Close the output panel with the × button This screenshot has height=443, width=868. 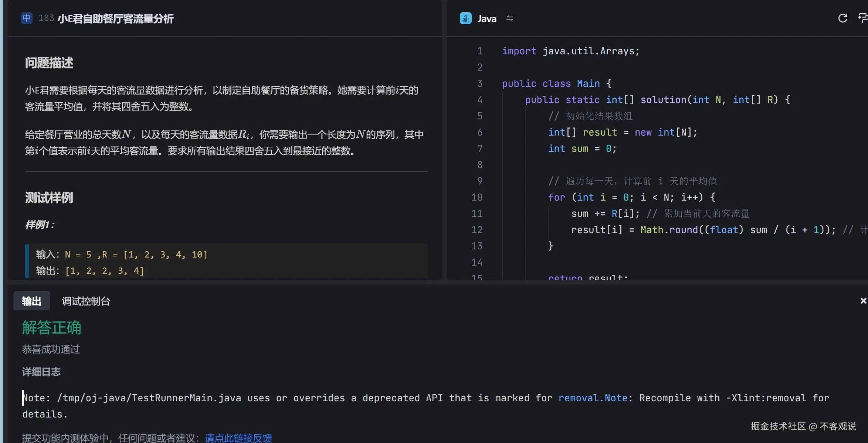pyautogui.click(x=863, y=300)
